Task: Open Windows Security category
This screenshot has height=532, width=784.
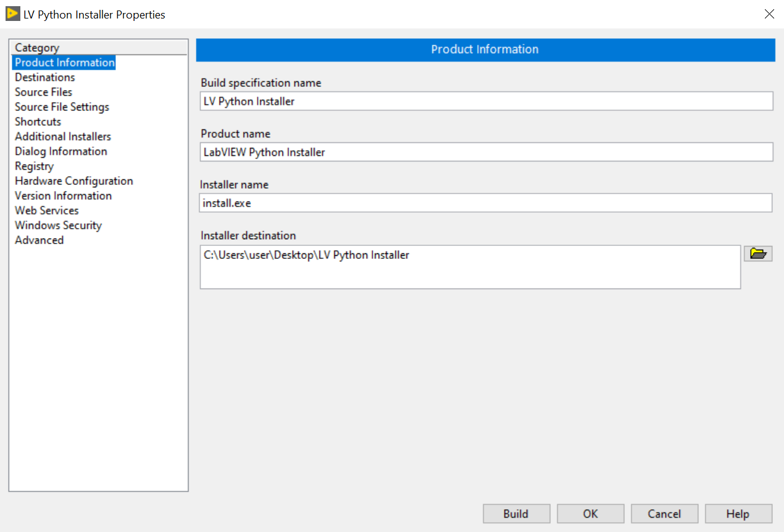Action: pos(58,225)
